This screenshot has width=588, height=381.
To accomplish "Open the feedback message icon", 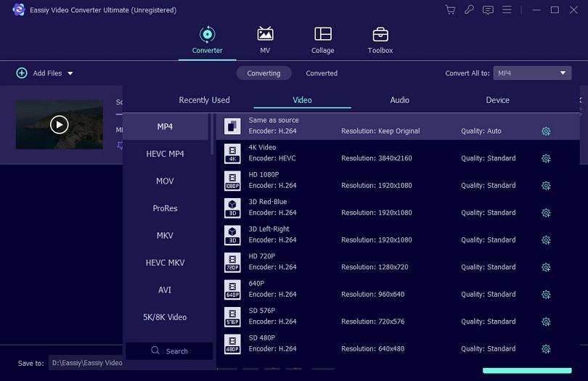I will [x=488, y=10].
